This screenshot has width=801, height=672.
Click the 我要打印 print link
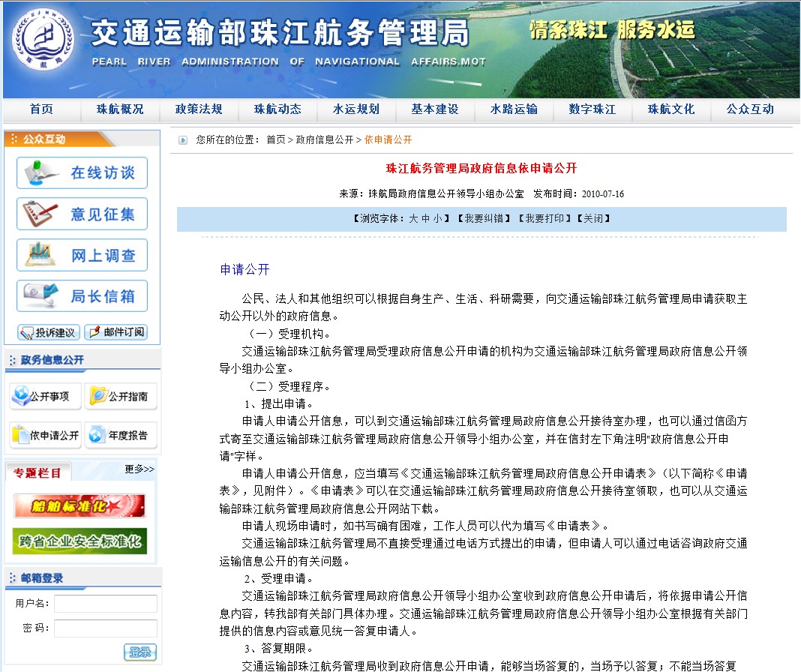[x=544, y=219]
